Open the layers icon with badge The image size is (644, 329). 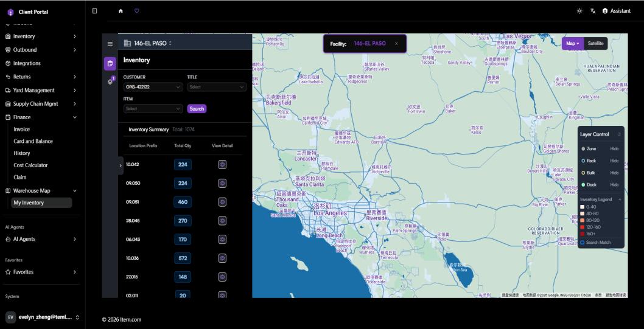110,81
